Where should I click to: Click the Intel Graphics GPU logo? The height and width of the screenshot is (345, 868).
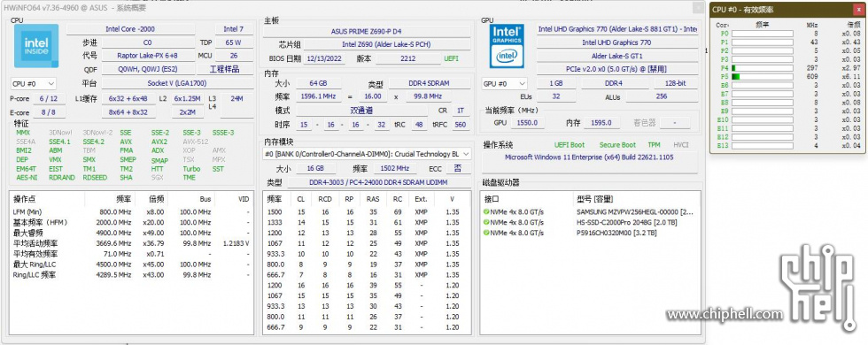tap(507, 46)
